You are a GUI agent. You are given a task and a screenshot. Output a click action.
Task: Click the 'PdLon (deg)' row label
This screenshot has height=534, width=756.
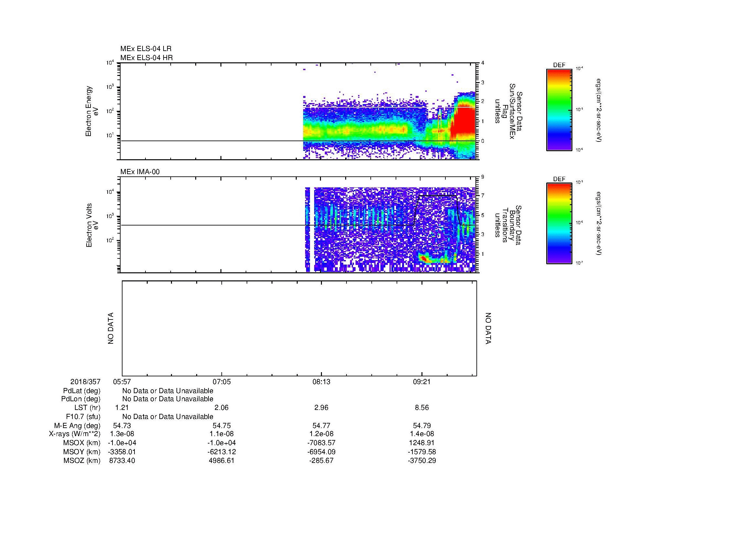click(81, 399)
